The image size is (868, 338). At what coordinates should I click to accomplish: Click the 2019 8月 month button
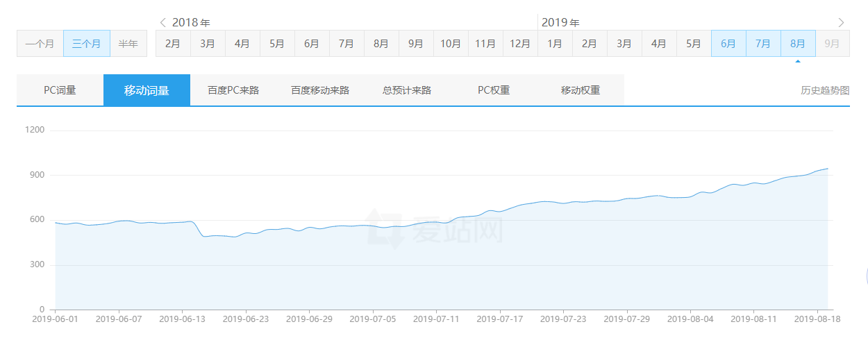(x=798, y=44)
